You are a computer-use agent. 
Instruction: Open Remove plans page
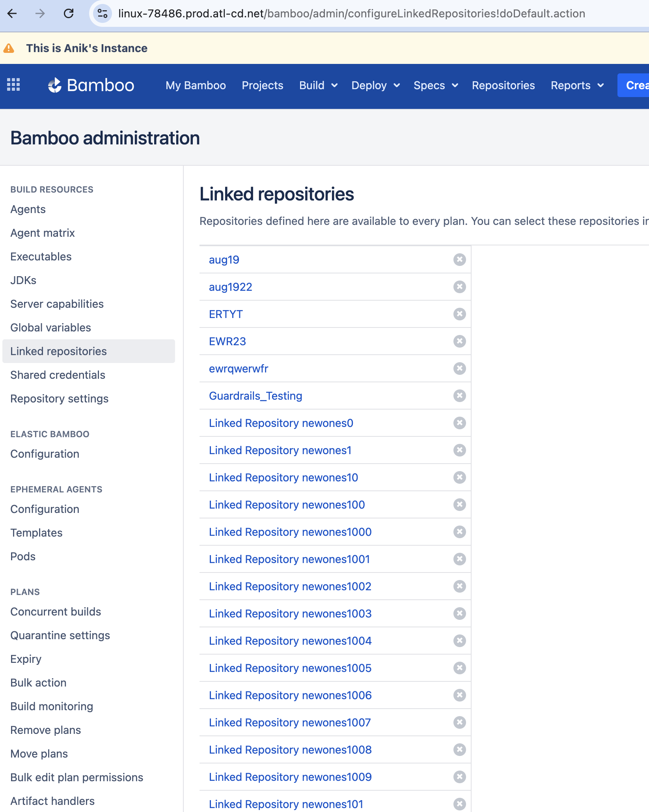tap(46, 730)
